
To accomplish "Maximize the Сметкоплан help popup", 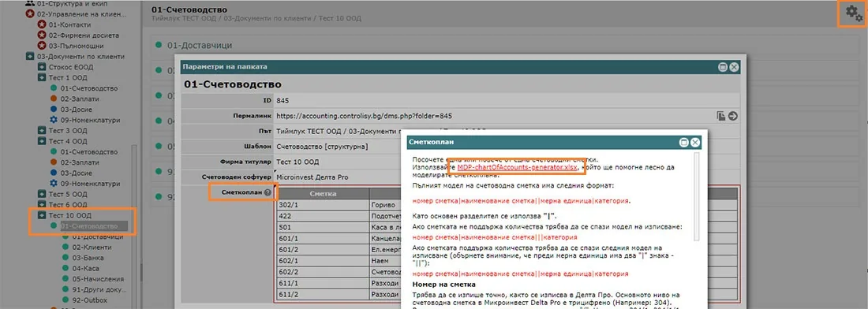I will [x=684, y=142].
